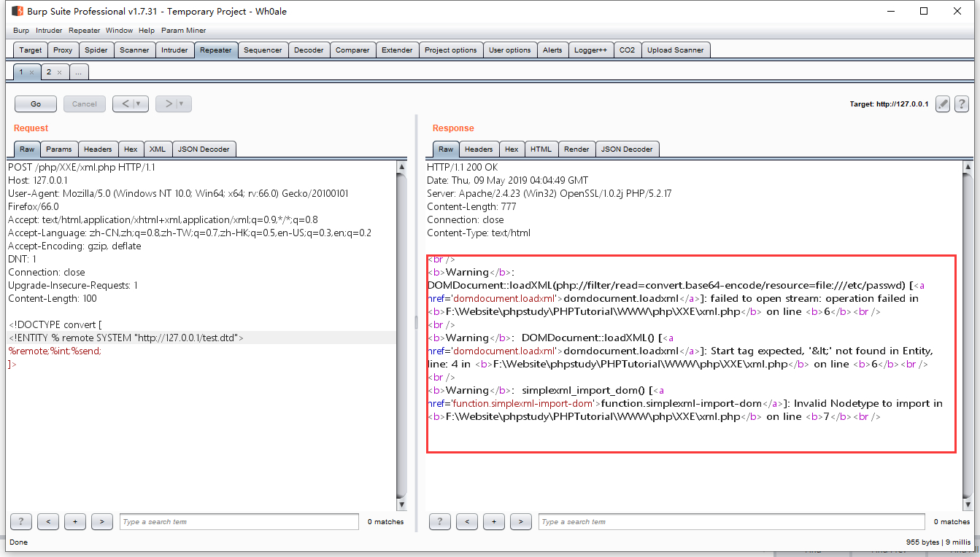The height and width of the screenshot is (557, 980).
Task: Open forward history dropdown arrow
Action: [x=183, y=104]
